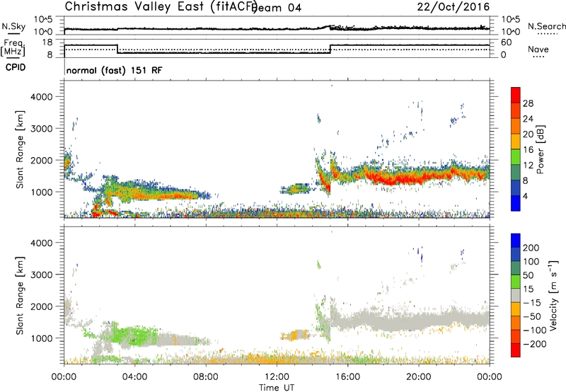The height and width of the screenshot is (392, 566).
Task: Click the date '22/Oct/2016'
Action: [454, 7]
